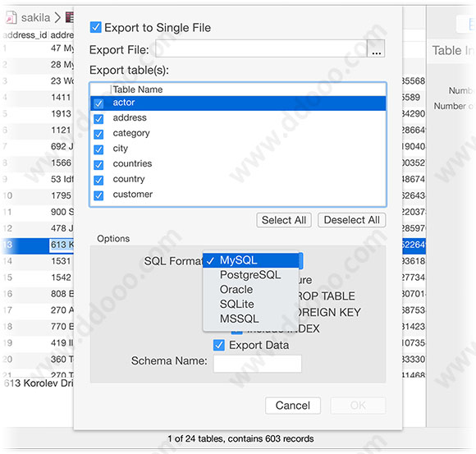Click the Deselect All button
Screen dimensions: 476x454
[351, 220]
